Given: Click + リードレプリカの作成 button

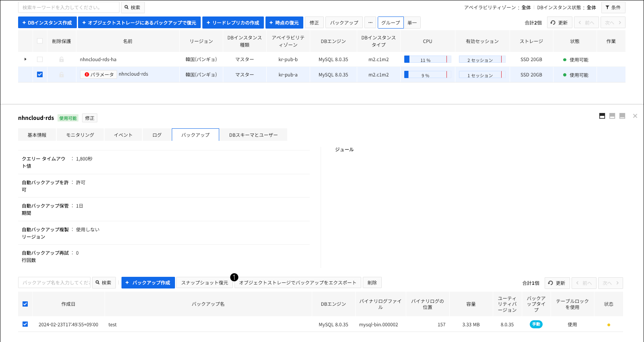Looking at the screenshot, I should click(x=233, y=23).
